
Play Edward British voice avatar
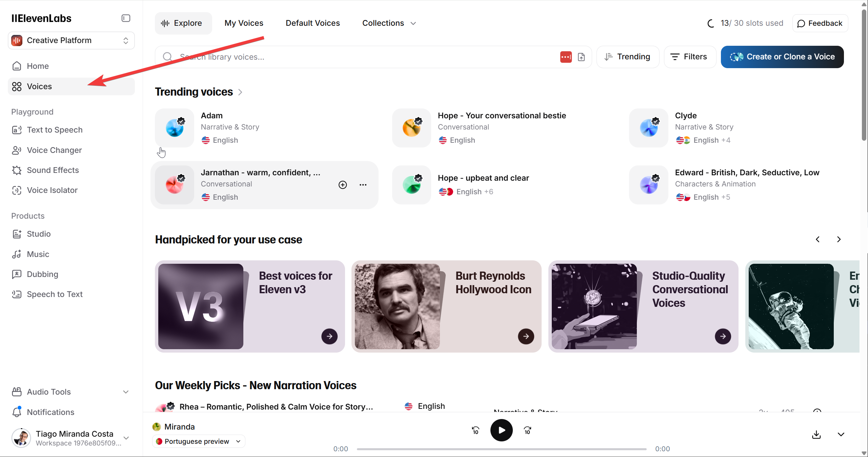[x=649, y=185]
